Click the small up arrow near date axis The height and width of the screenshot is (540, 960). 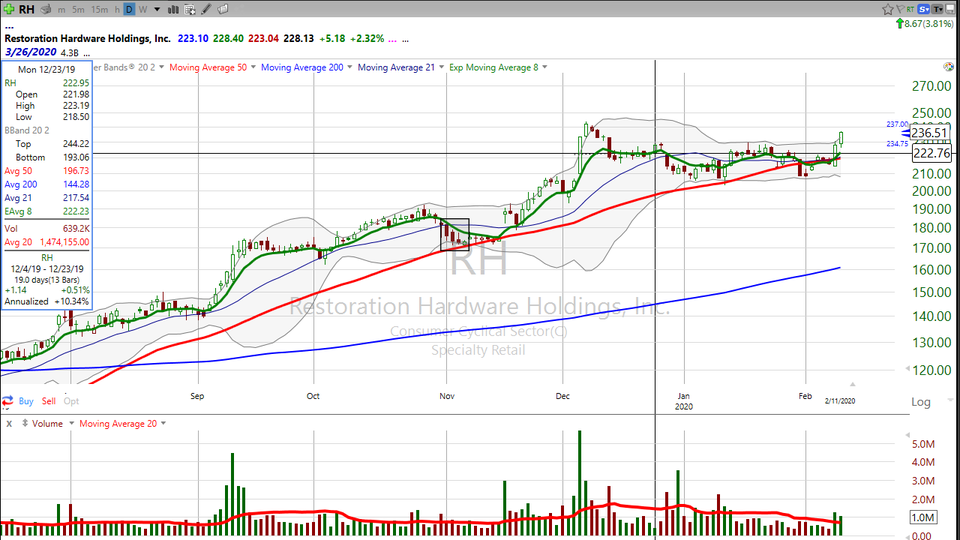pos(852,384)
